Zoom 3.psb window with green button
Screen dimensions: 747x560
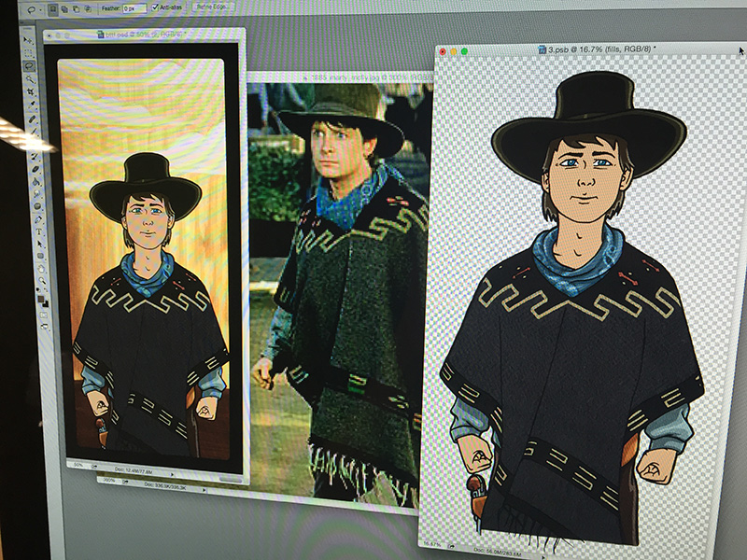pos(464,51)
